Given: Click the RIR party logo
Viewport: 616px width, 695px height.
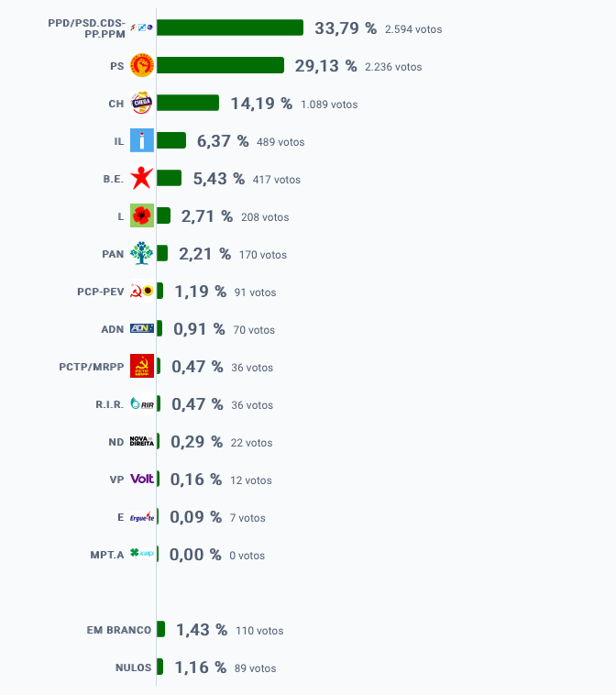Looking at the screenshot, I should tap(142, 403).
